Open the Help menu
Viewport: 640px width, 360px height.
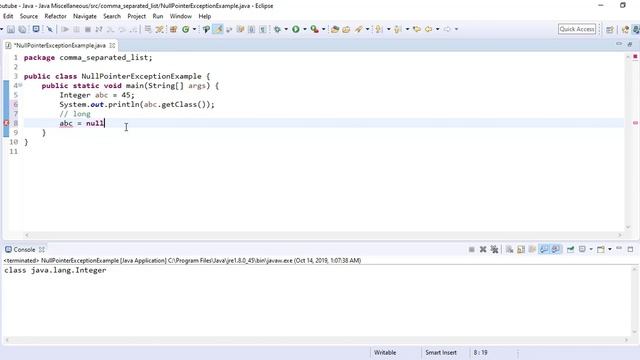coord(204,16)
